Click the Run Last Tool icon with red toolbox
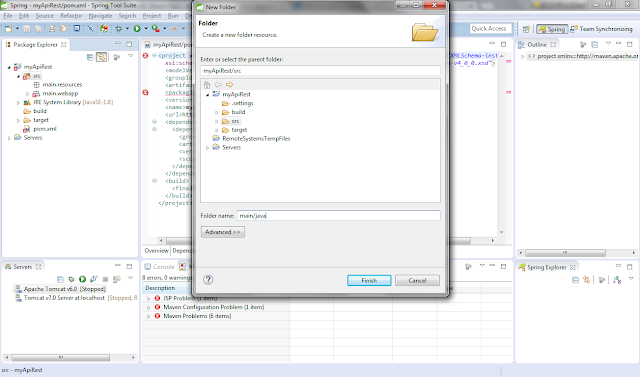Screen dimensions: 640x377 pos(155,29)
